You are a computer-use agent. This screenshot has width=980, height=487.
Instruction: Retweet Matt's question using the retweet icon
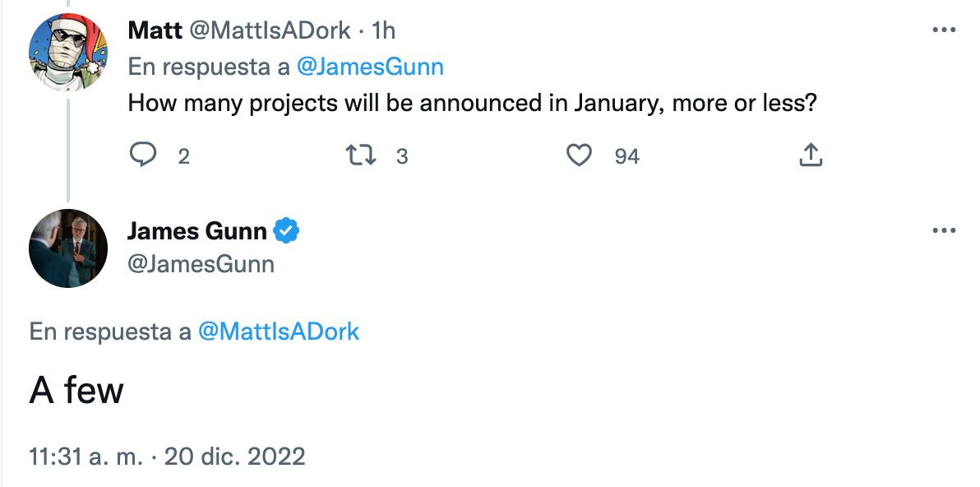pos(359,155)
